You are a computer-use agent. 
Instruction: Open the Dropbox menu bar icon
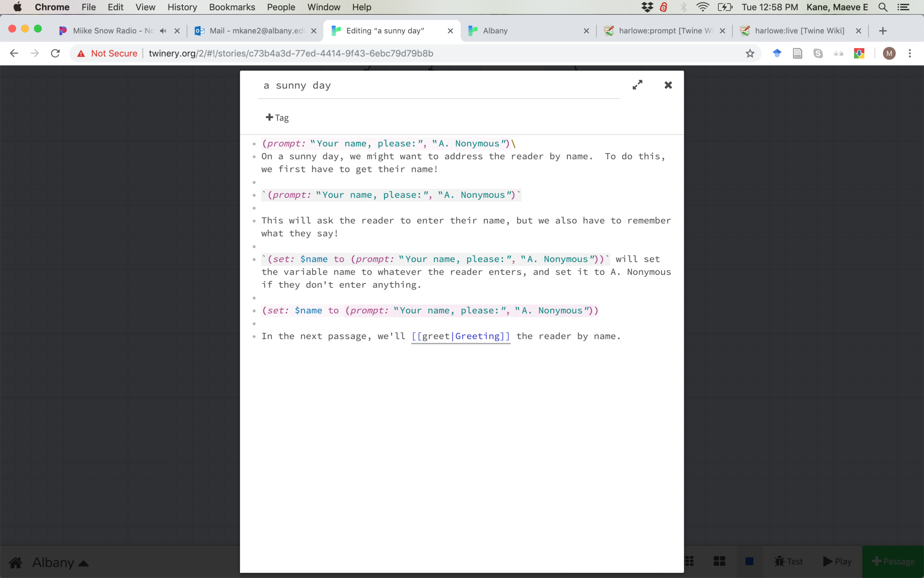click(x=647, y=7)
